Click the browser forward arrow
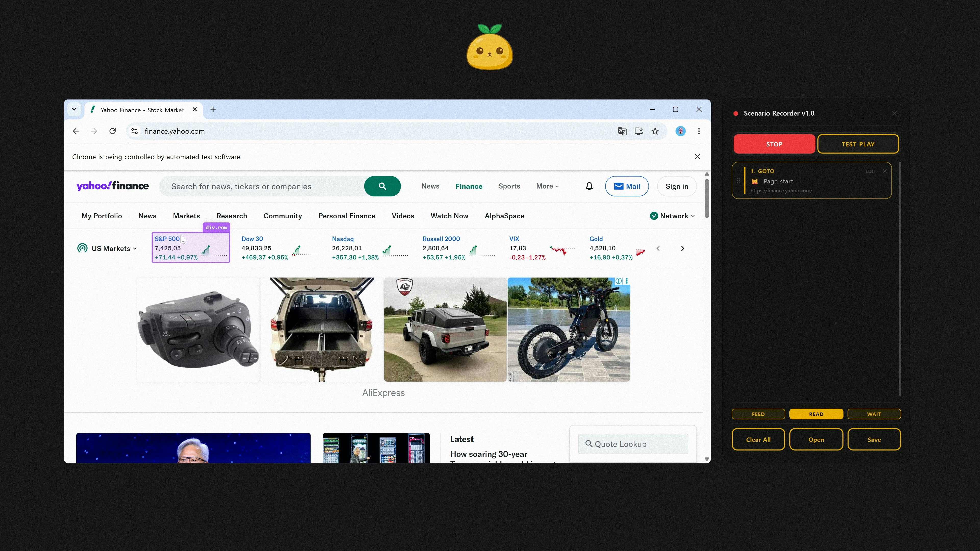The width and height of the screenshot is (980, 551). click(94, 131)
